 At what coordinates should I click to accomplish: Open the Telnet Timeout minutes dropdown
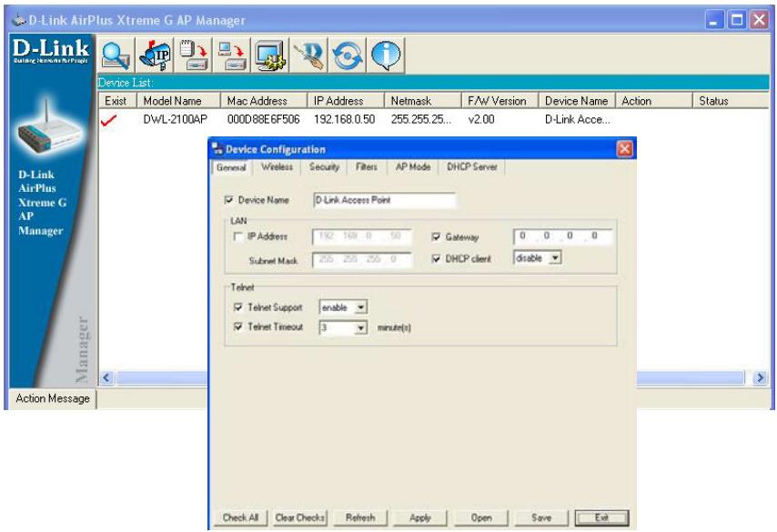coord(360,327)
